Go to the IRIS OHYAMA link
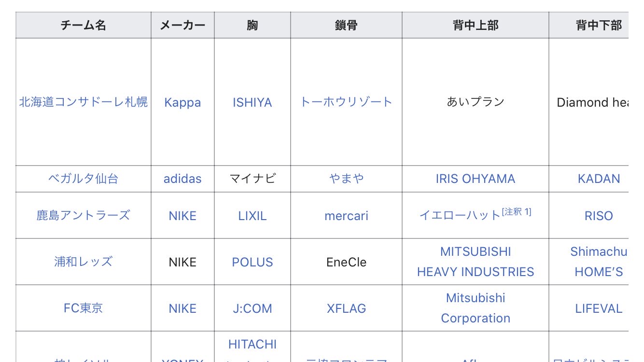Viewport: 644px width, 362px height. [475, 179]
